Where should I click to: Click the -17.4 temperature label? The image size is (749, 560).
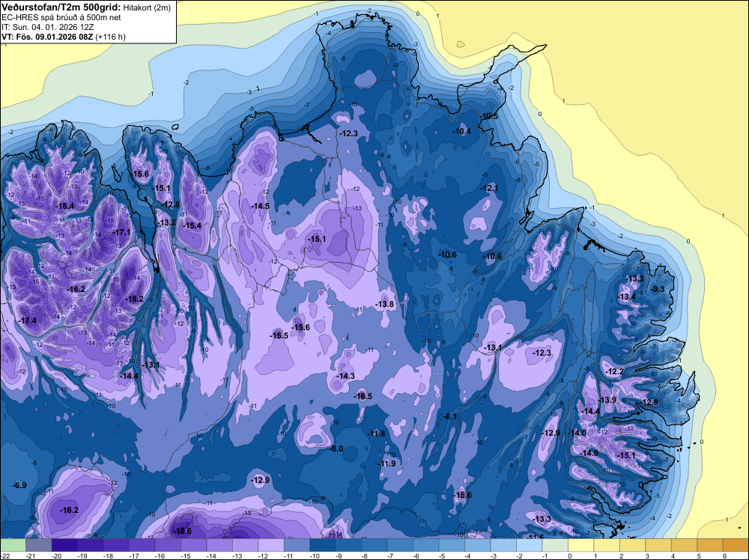click(x=28, y=320)
